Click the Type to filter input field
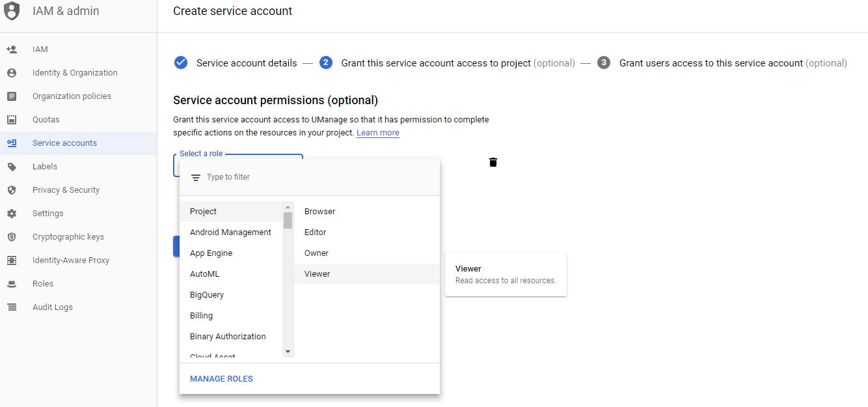 [260, 176]
